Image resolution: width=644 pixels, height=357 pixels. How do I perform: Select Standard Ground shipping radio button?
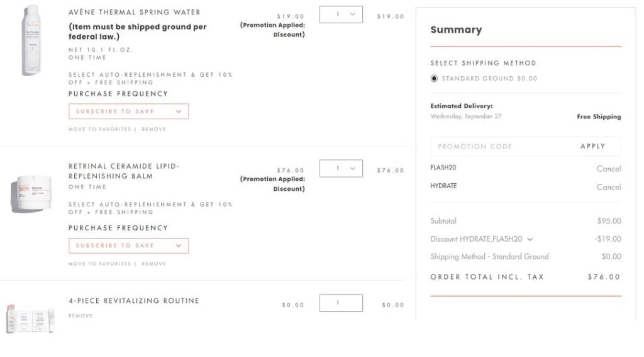click(x=434, y=79)
